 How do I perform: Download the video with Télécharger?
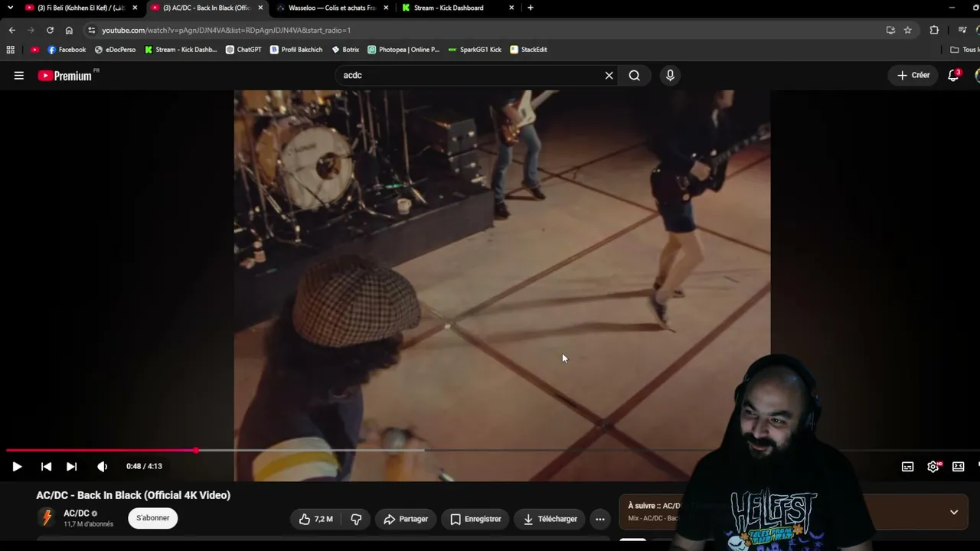pyautogui.click(x=550, y=519)
